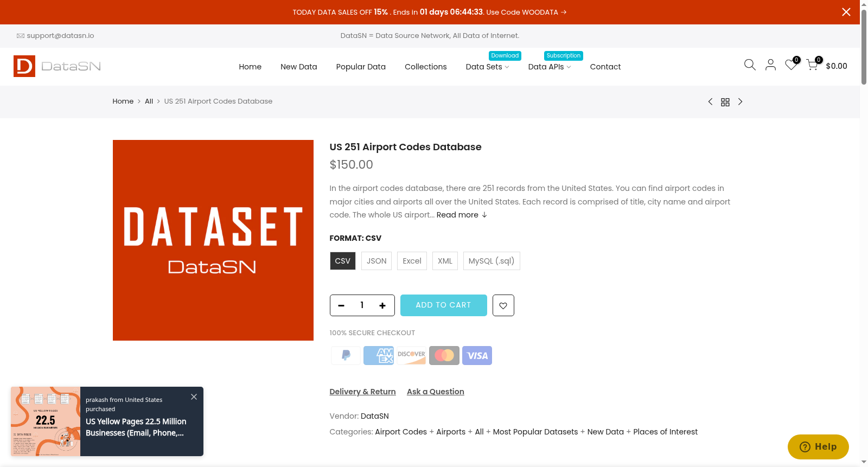
Task: Open the New Data menu item
Action: 299,67
